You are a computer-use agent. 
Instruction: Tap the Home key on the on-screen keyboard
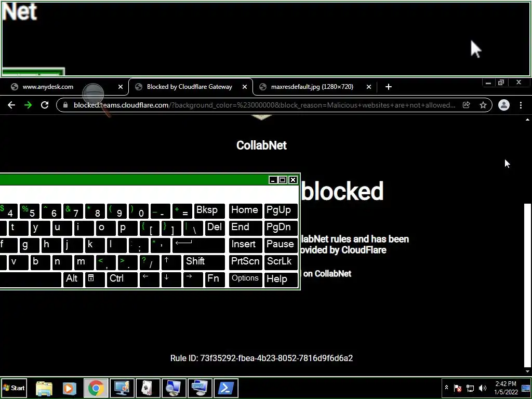point(245,211)
